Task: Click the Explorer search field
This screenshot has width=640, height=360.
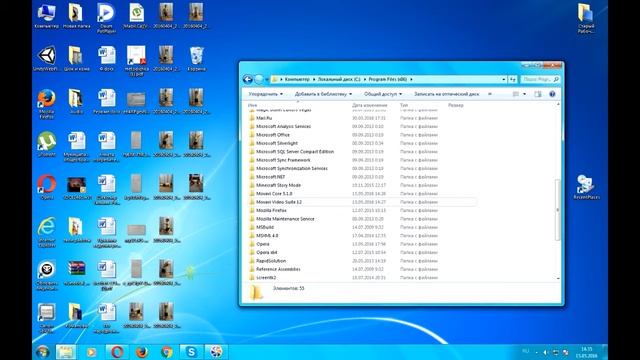Action: pyautogui.click(x=540, y=79)
